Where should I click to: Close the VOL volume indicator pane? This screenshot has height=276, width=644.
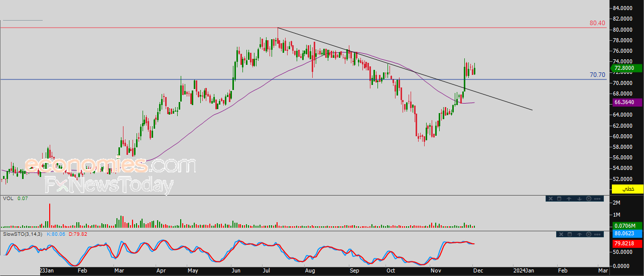pos(551,199)
